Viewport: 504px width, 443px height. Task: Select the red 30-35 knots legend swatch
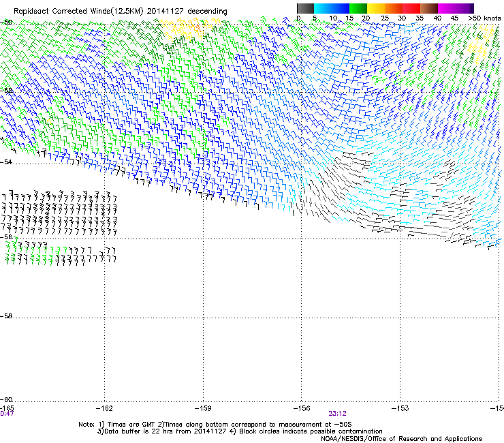click(x=411, y=8)
